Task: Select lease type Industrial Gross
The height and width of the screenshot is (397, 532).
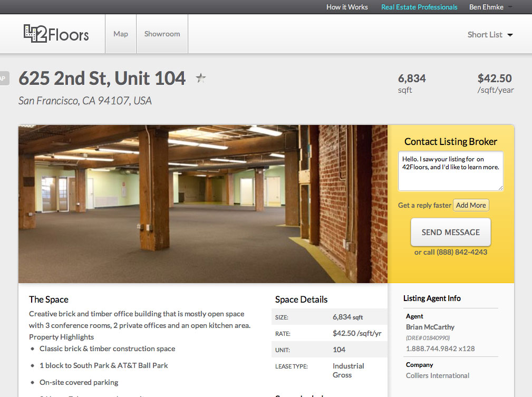Action: 349,371
